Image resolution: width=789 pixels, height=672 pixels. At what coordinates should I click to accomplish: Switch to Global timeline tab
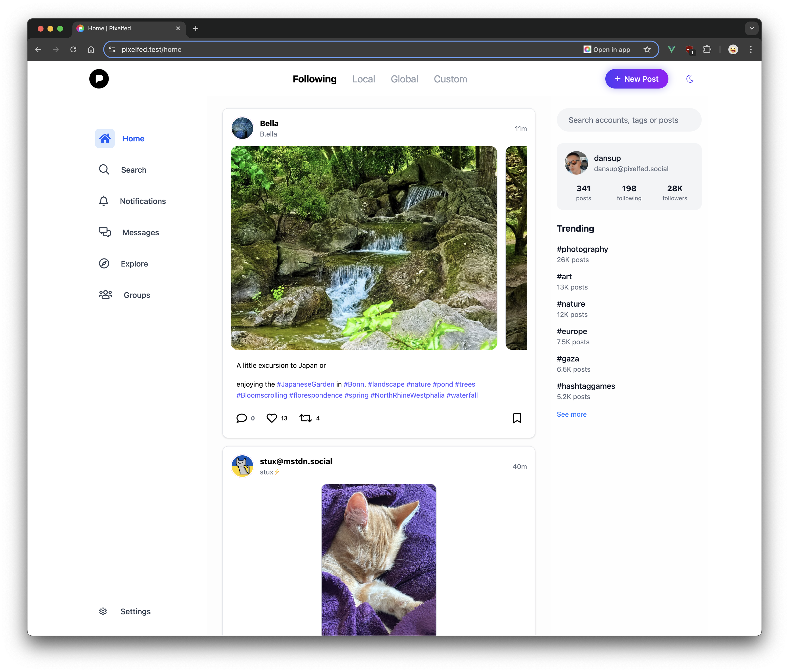pyautogui.click(x=404, y=79)
